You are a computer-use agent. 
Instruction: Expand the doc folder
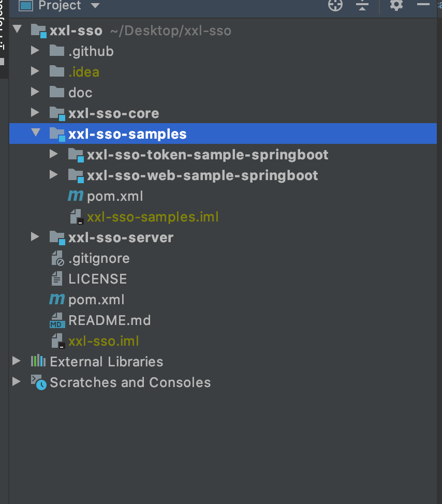point(35,92)
